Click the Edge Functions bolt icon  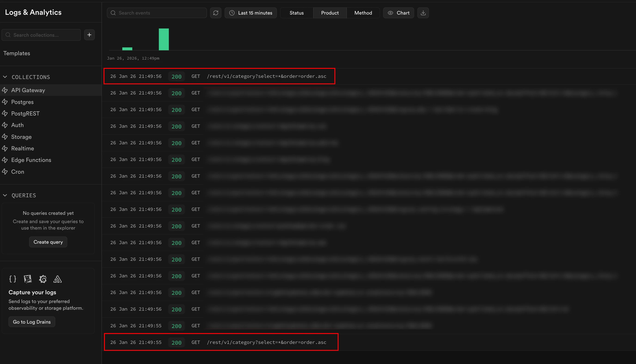pyautogui.click(x=5, y=160)
